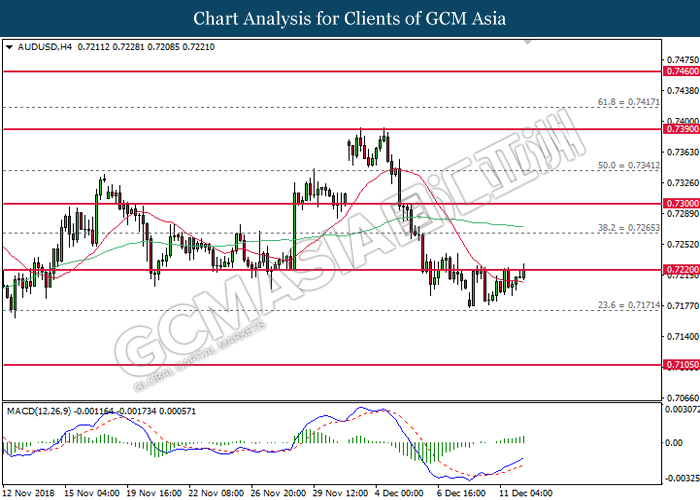Click the dropdown arrow before AUDUSD,H4
This screenshot has height=500, width=700.
pos(9,47)
